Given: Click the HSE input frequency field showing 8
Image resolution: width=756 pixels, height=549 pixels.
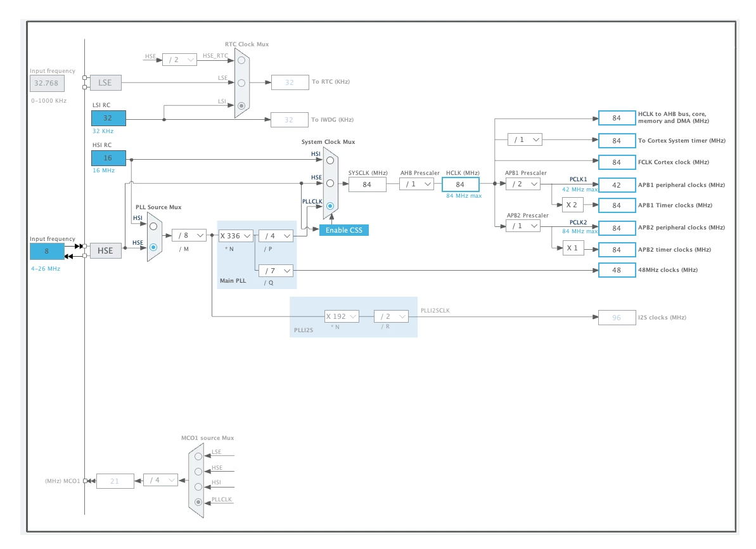Looking at the screenshot, I should coord(47,251).
